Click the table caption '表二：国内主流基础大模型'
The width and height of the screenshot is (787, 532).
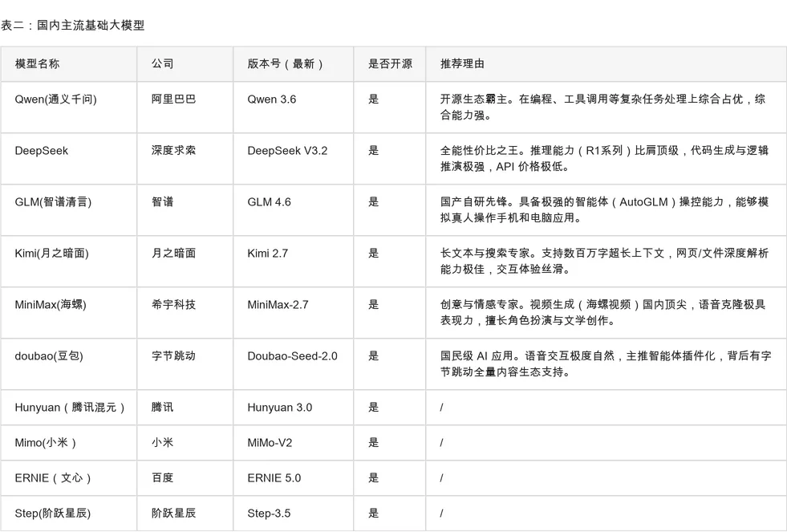click(x=73, y=25)
